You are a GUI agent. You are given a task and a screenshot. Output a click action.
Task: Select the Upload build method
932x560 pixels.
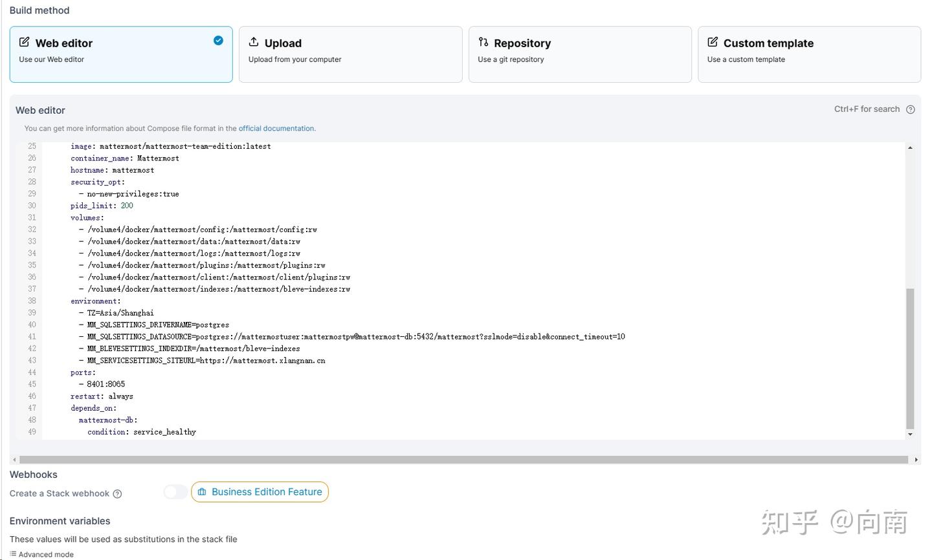[350, 54]
